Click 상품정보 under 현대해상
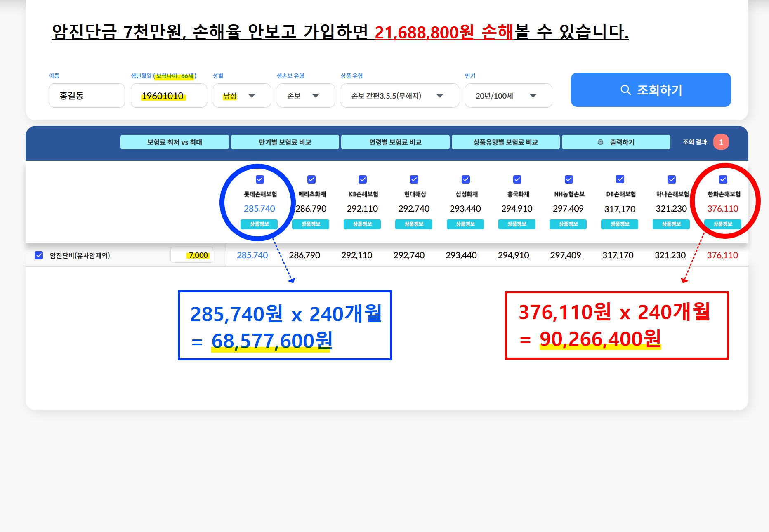The height and width of the screenshot is (532, 769). (414, 224)
